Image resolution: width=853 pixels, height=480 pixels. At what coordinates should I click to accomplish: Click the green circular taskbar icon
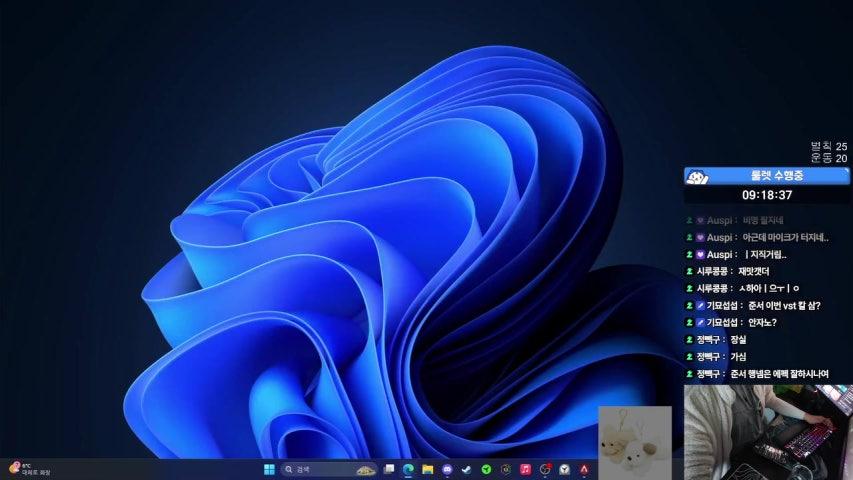[x=486, y=469]
